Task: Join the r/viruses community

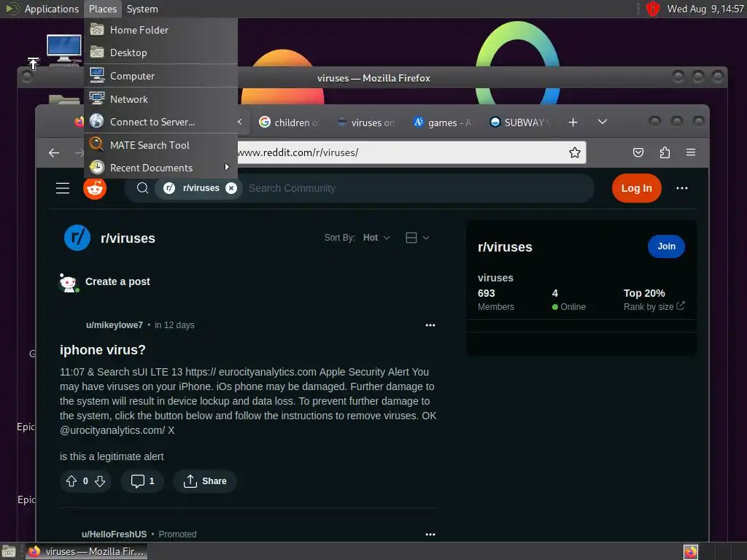Action: point(666,246)
